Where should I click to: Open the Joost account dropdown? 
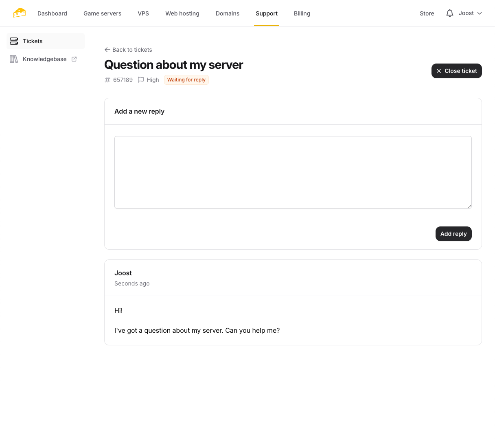[470, 13]
